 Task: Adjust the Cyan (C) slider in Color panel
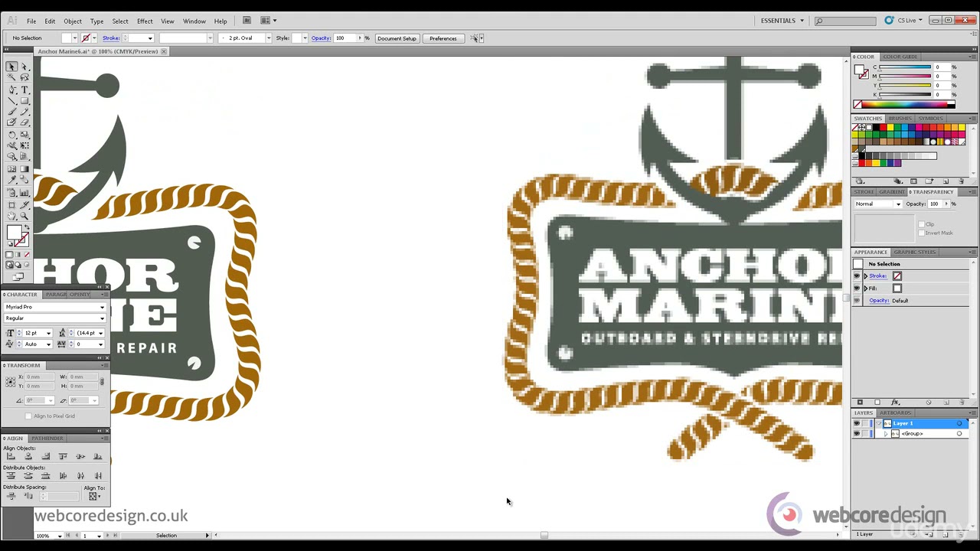tap(905, 67)
